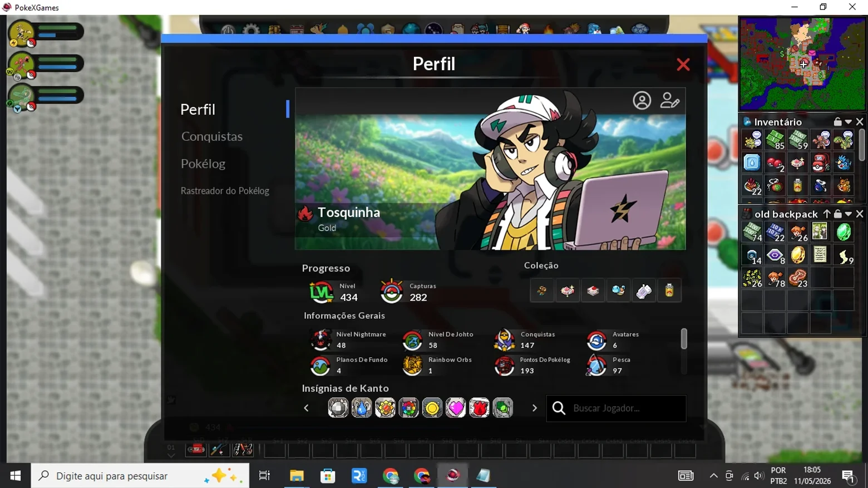Click the purple ticket Coleção item
Screen dimensions: 868x488
pos(644,290)
